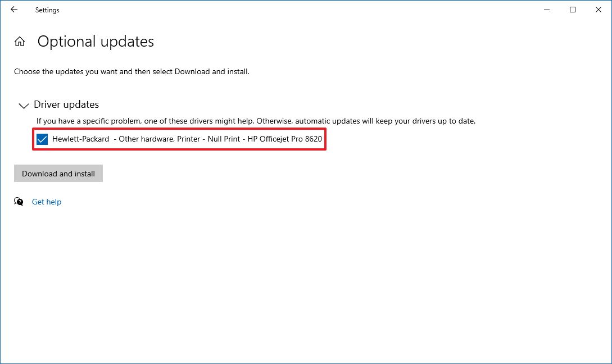Image resolution: width=612 pixels, height=364 pixels.
Task: Click the Optional updates page heading
Action: tap(96, 42)
